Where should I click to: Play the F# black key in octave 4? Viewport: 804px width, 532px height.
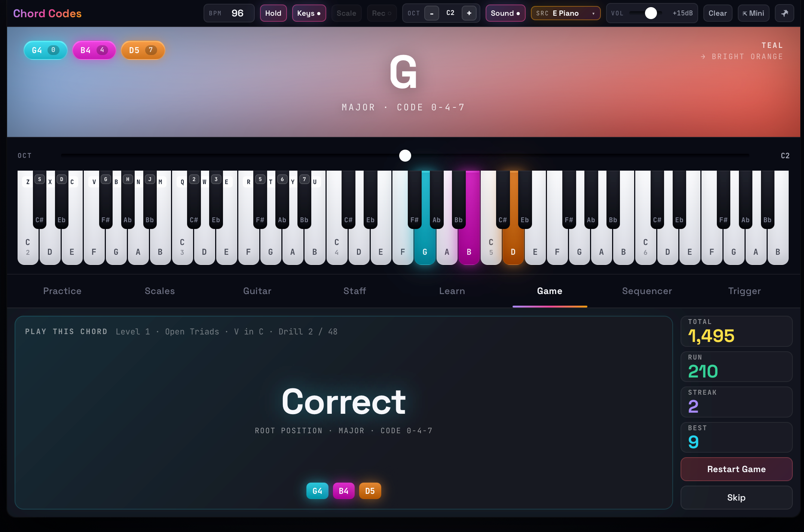point(414,200)
